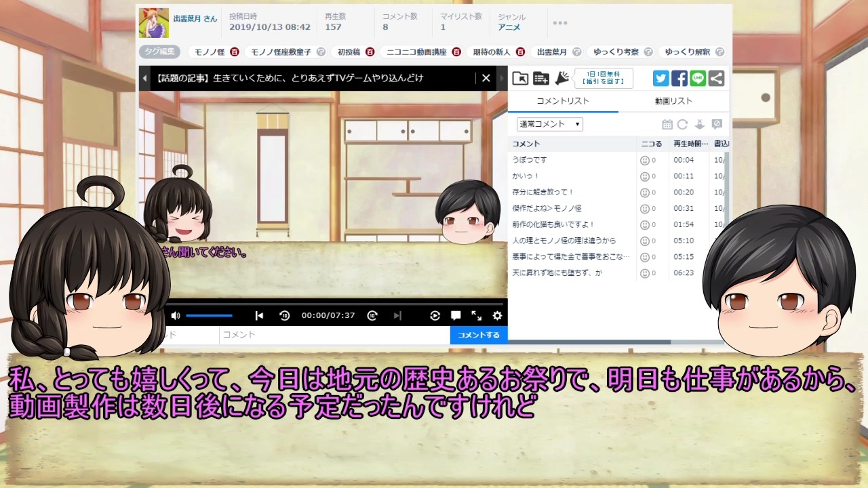Click nicoru face on 天に昇れず row
Viewport: 868px width, 488px height.
coord(645,273)
